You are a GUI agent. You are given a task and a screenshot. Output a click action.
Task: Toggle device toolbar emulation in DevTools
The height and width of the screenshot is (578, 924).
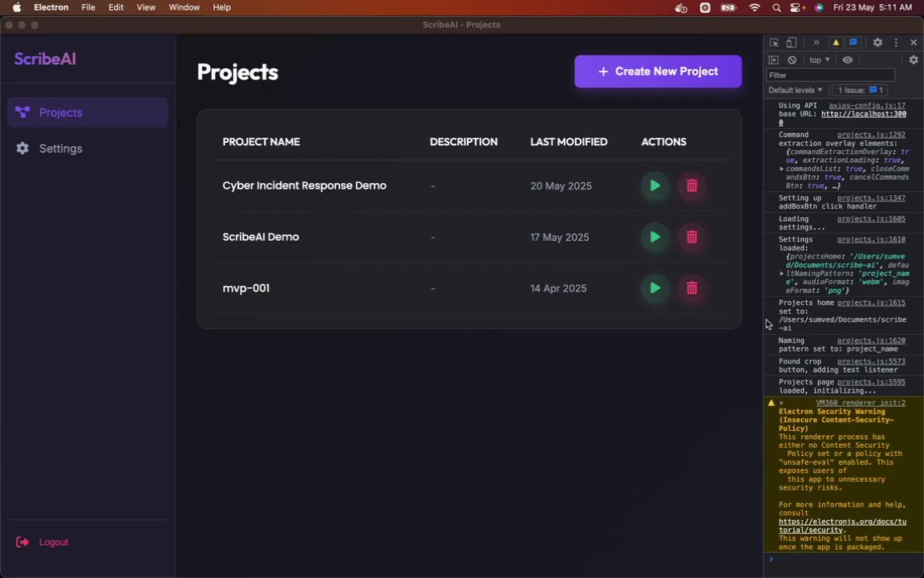791,43
